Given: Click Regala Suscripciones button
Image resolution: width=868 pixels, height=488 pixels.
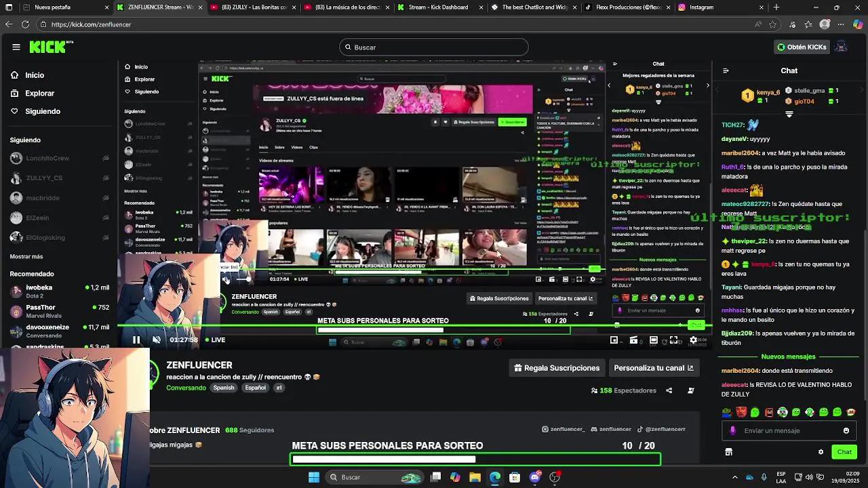Looking at the screenshot, I should (x=557, y=368).
